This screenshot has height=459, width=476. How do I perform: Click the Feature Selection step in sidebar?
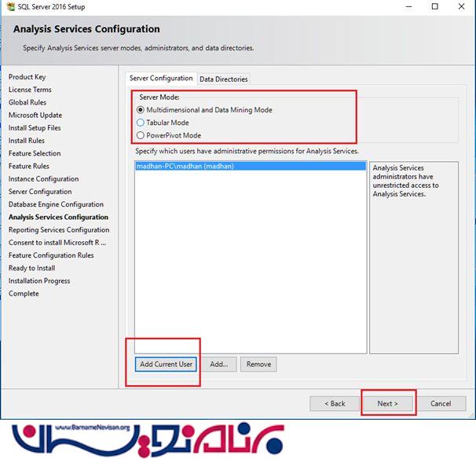pyautogui.click(x=35, y=153)
